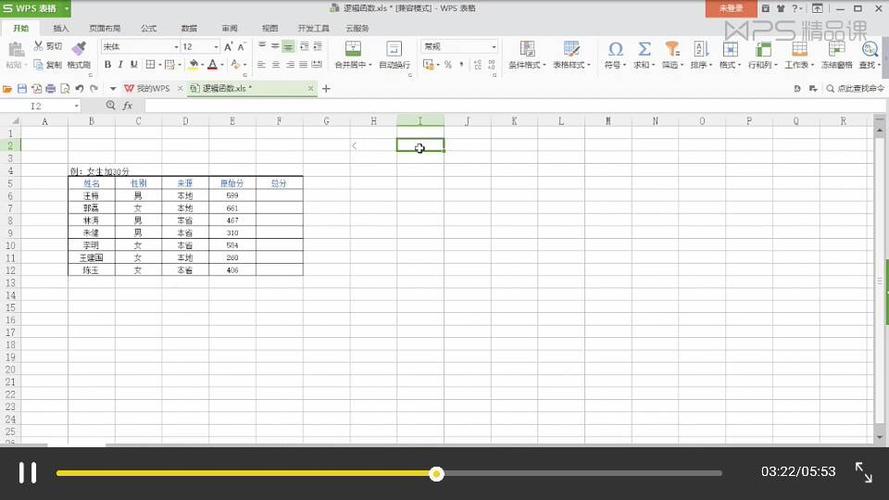Click the video progress slider knob
889x500 pixels.
click(x=436, y=473)
